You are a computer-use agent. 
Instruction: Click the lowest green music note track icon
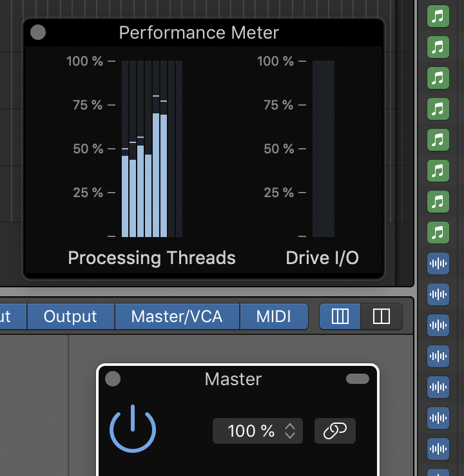point(438,232)
